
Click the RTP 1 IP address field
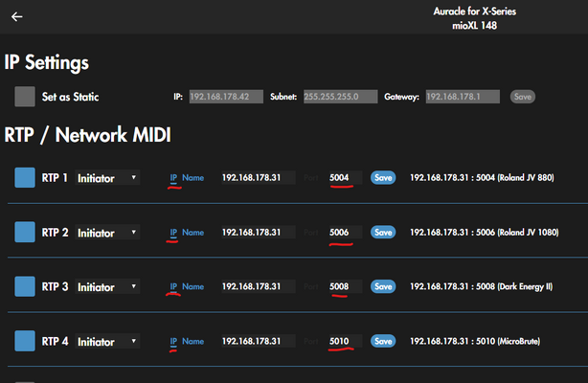pyautogui.click(x=259, y=177)
